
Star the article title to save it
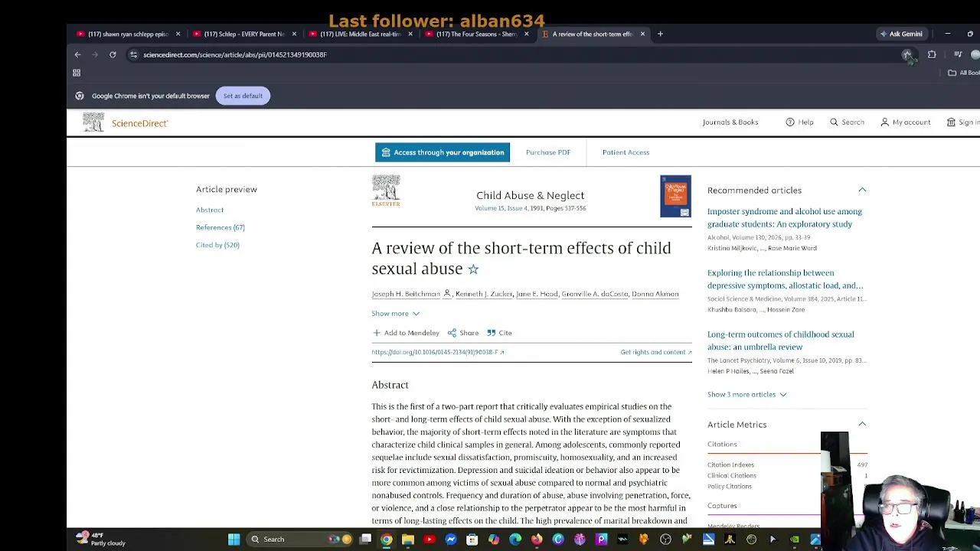[x=473, y=269]
